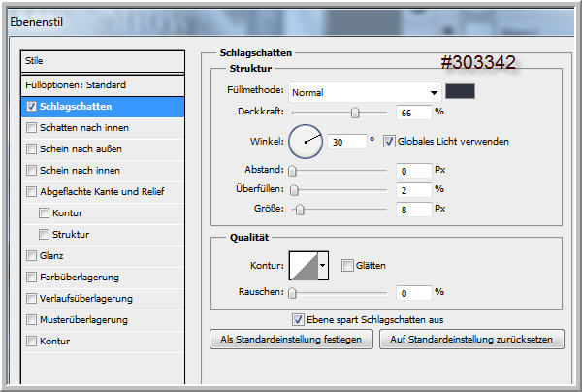Click the Winkel angle dial
This screenshot has width=582, height=392.
306,142
